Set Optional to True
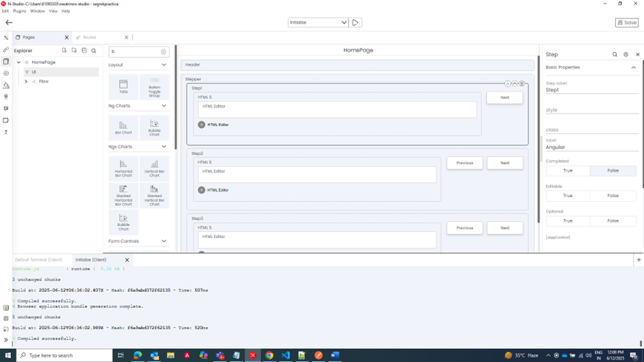Image resolution: width=644 pixels, height=362 pixels. coord(567,221)
